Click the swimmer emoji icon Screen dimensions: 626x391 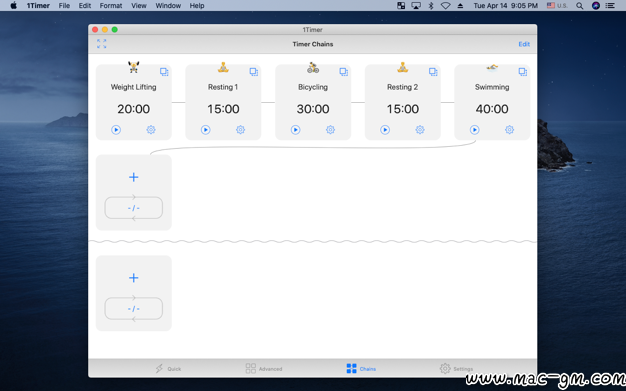pos(492,67)
